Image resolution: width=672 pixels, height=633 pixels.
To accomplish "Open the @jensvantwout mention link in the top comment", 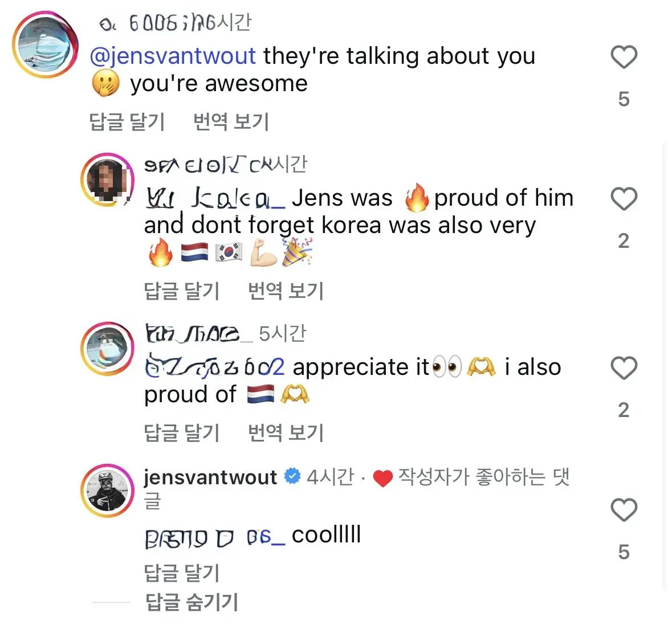I will [x=173, y=56].
